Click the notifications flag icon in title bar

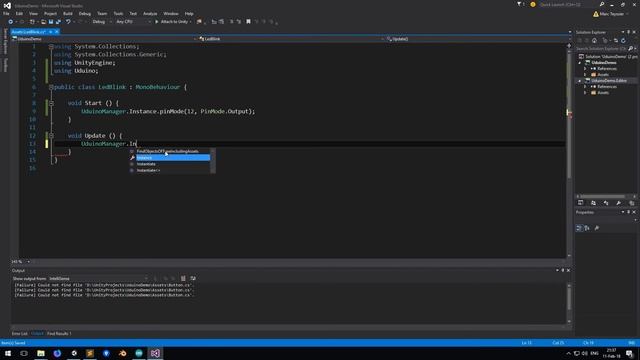point(520,4)
